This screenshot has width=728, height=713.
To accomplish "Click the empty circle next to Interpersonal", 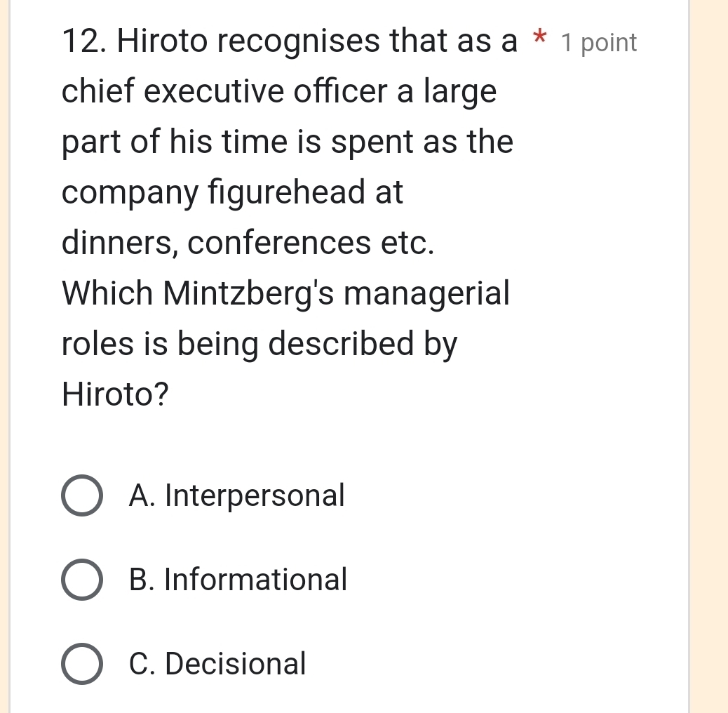I will click(x=81, y=496).
